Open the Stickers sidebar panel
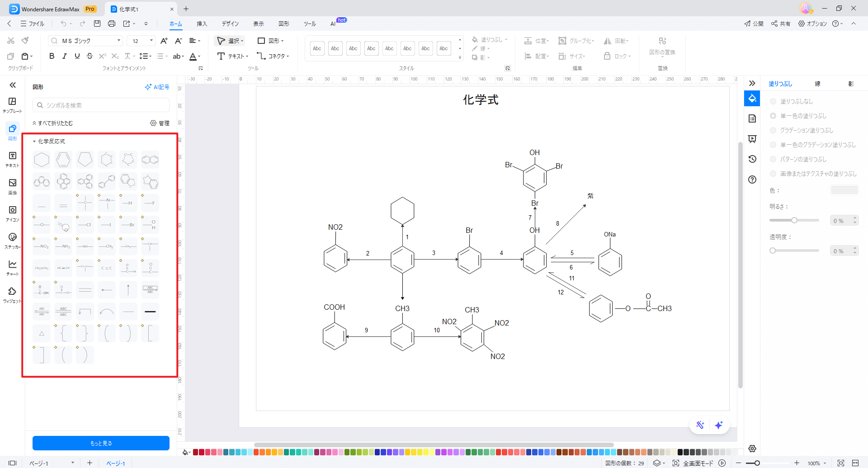Screen dimensions: 868x468 pyautogui.click(x=12, y=240)
